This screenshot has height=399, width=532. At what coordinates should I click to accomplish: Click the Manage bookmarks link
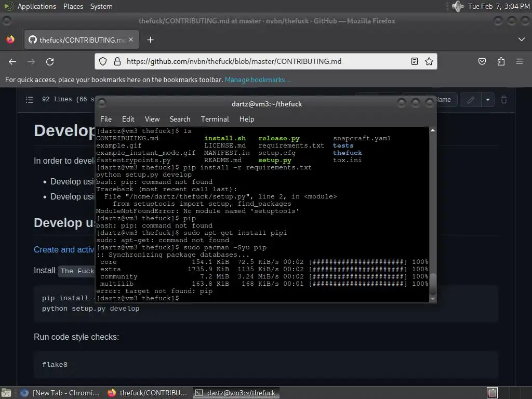258,79
